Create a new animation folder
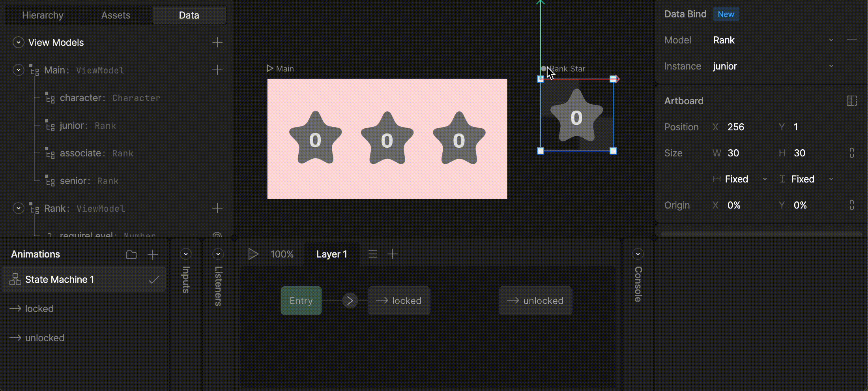This screenshot has width=868, height=391. point(131,255)
